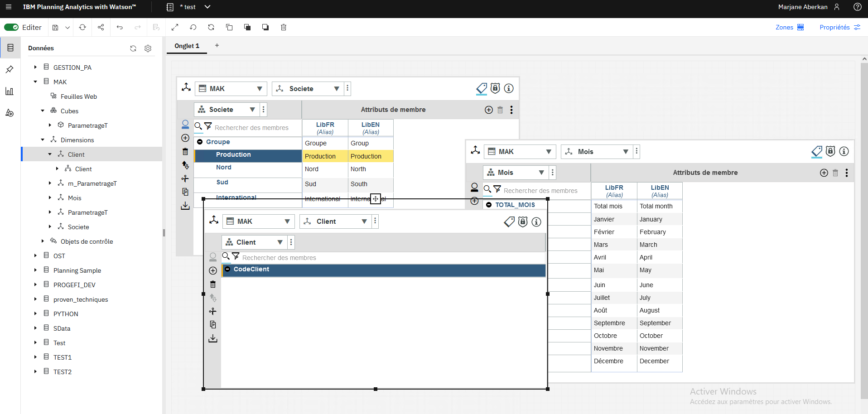The width and height of the screenshot is (868, 414).
Task: Click export download icon in Client editor
Action: pos(213,338)
